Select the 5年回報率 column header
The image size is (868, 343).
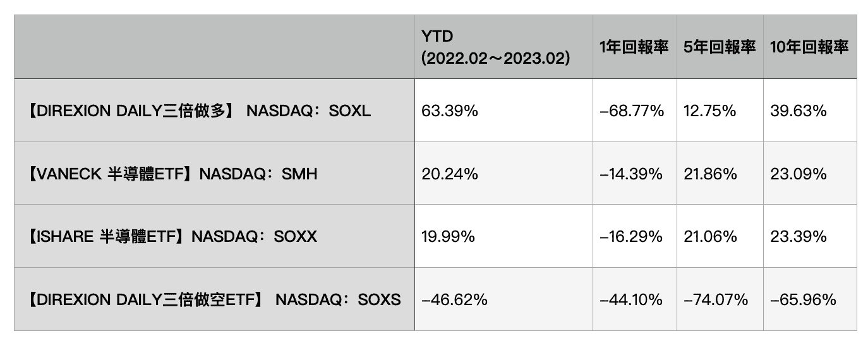(x=720, y=47)
